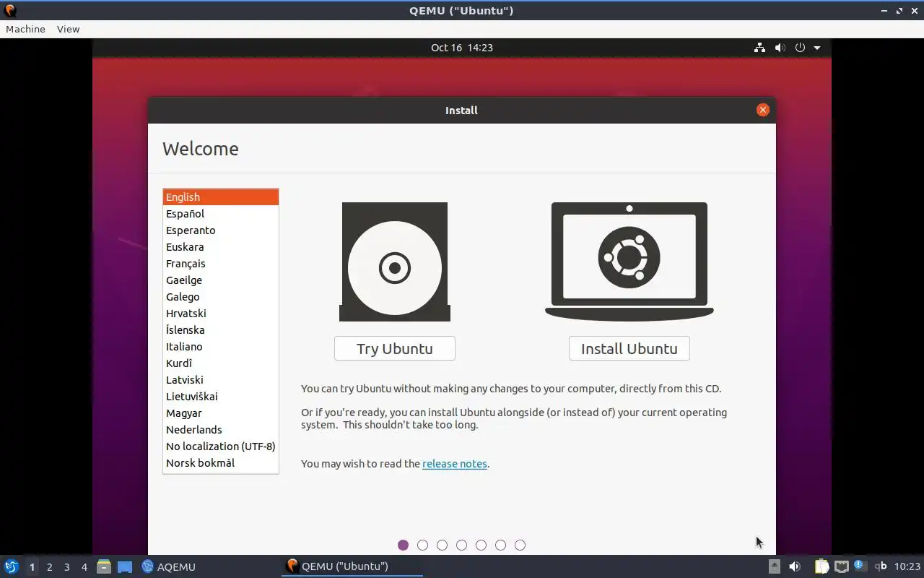Open the Ubuntu clock Oct 16 14:23
The image size is (924, 578).
click(462, 48)
